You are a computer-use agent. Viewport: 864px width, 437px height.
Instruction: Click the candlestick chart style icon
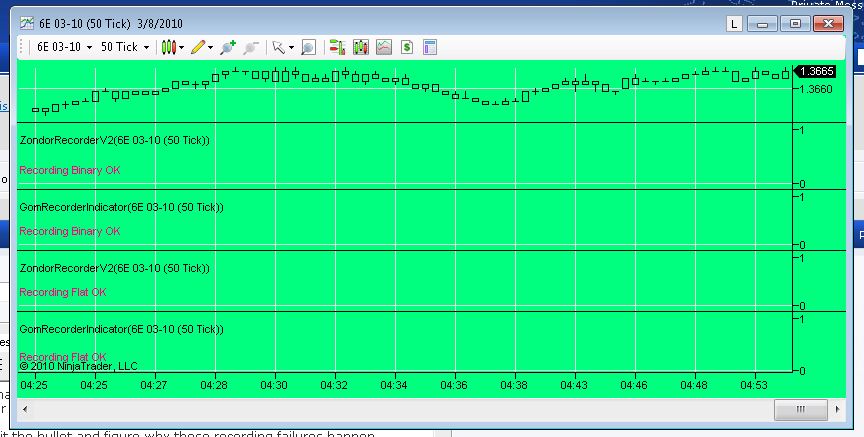click(x=169, y=47)
